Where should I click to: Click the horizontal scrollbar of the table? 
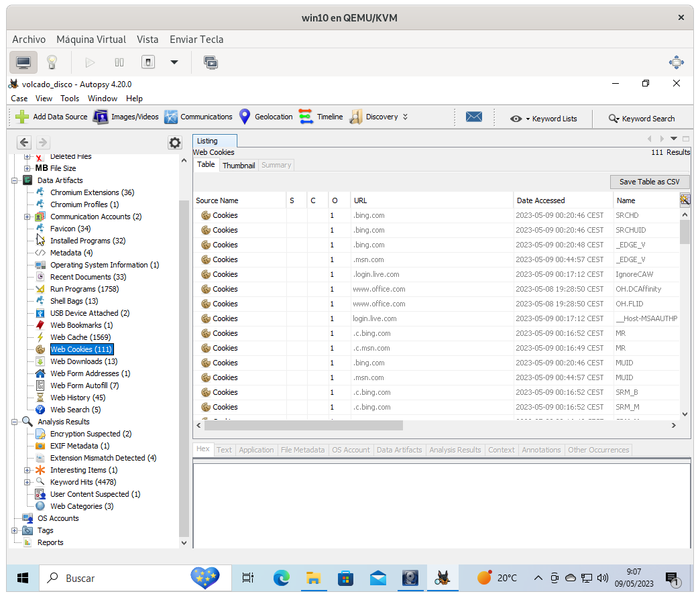[303, 425]
